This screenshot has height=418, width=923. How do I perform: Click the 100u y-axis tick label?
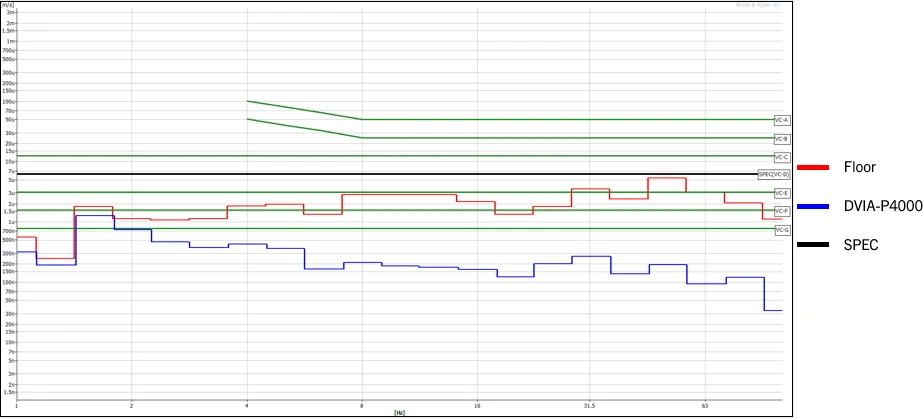point(9,102)
